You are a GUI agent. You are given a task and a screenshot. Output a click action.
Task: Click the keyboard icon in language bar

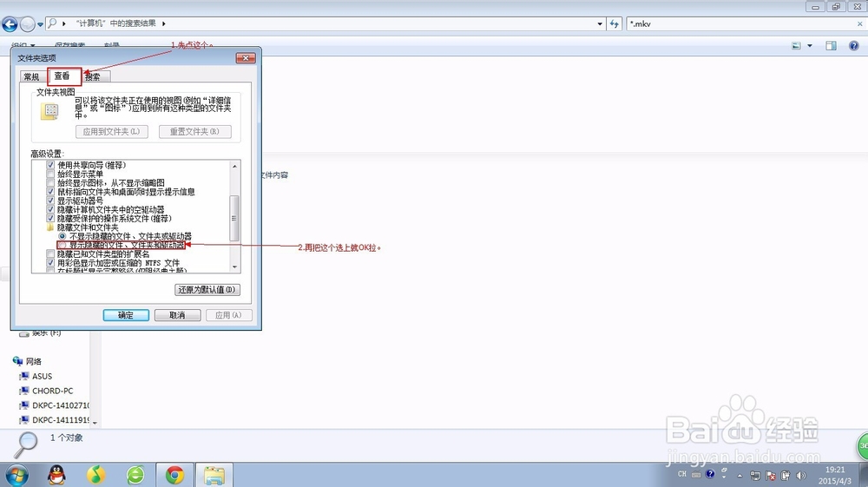[696, 474]
